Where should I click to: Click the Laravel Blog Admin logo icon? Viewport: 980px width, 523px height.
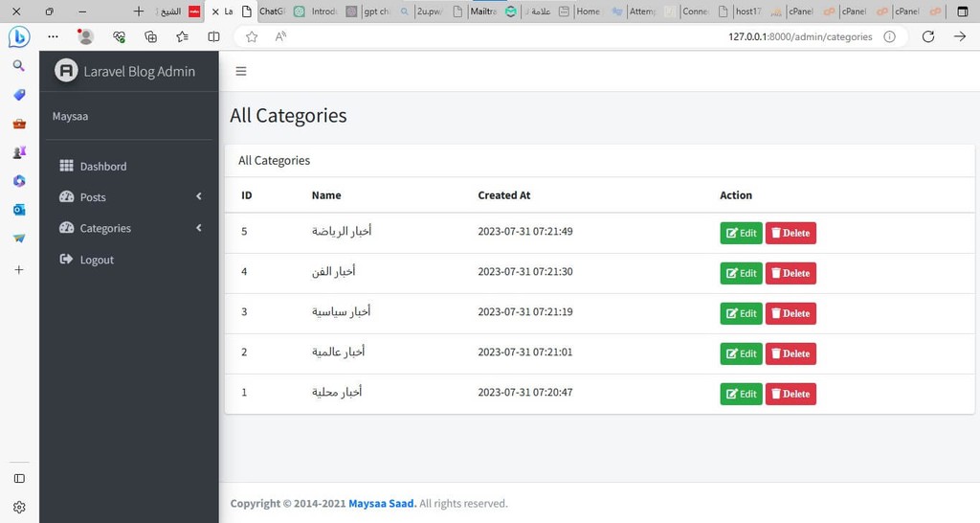pos(66,71)
